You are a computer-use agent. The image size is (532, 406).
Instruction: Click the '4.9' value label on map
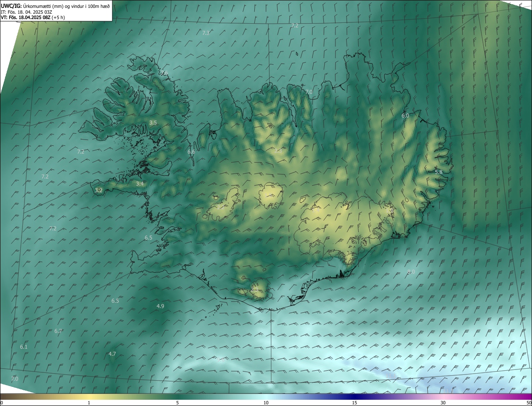pos(160,306)
